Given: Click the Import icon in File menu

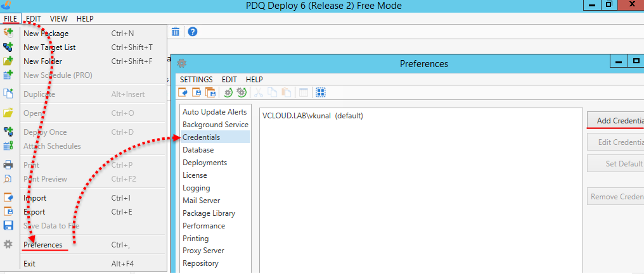Looking at the screenshot, I should click(8, 198).
